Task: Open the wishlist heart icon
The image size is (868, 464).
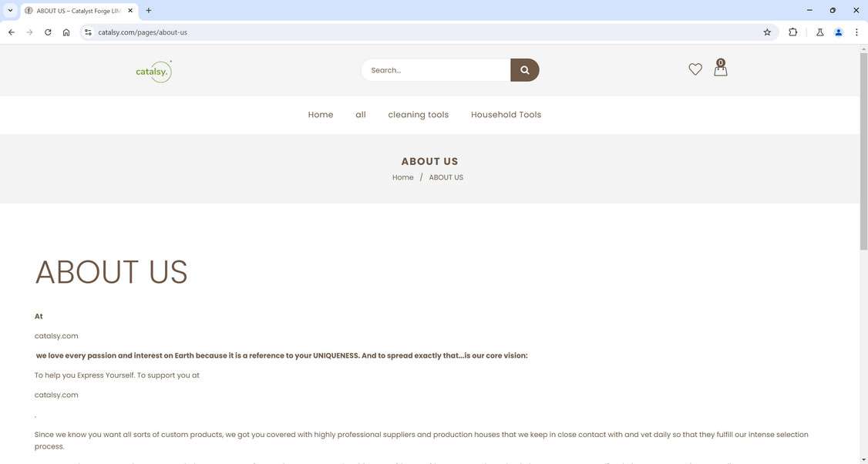Action: (695, 69)
